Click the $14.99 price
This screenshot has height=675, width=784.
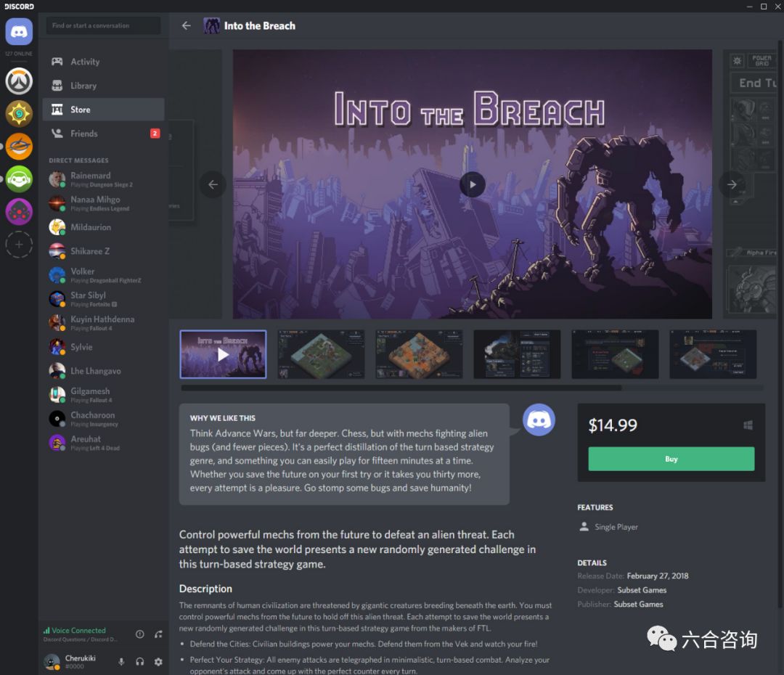(613, 425)
